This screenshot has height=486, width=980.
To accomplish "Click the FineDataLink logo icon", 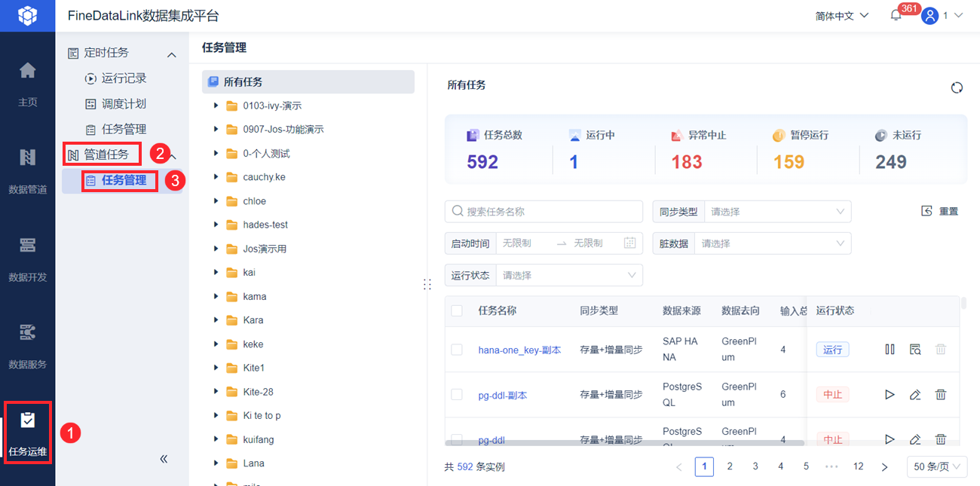I will pyautogui.click(x=27, y=15).
